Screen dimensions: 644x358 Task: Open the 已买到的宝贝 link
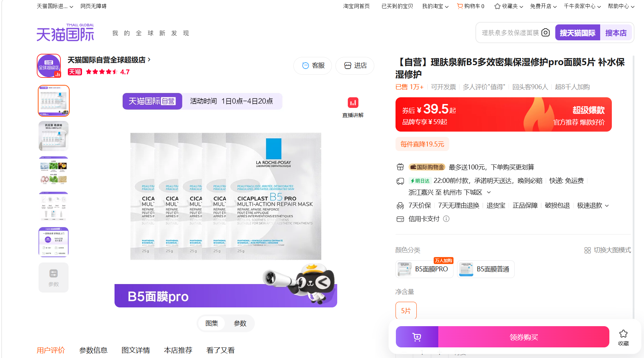click(397, 6)
